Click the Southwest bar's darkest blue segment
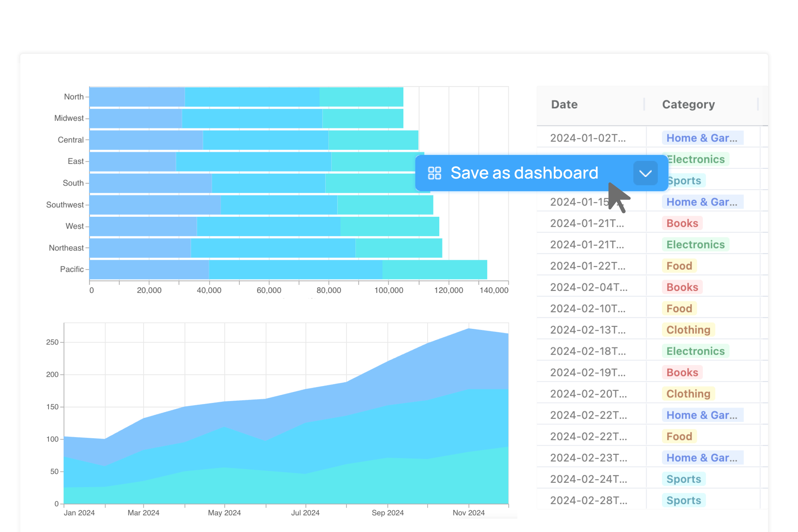Image resolution: width=798 pixels, height=532 pixels. (155, 205)
